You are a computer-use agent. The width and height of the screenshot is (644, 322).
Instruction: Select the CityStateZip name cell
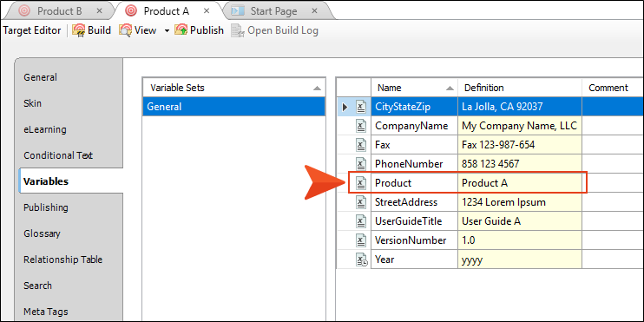tap(414, 108)
